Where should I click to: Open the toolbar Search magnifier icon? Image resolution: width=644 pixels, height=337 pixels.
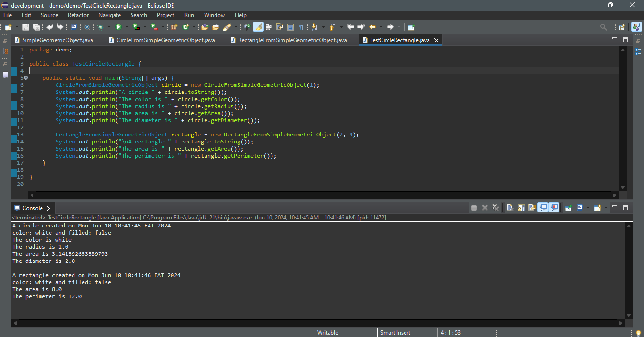[x=603, y=27]
